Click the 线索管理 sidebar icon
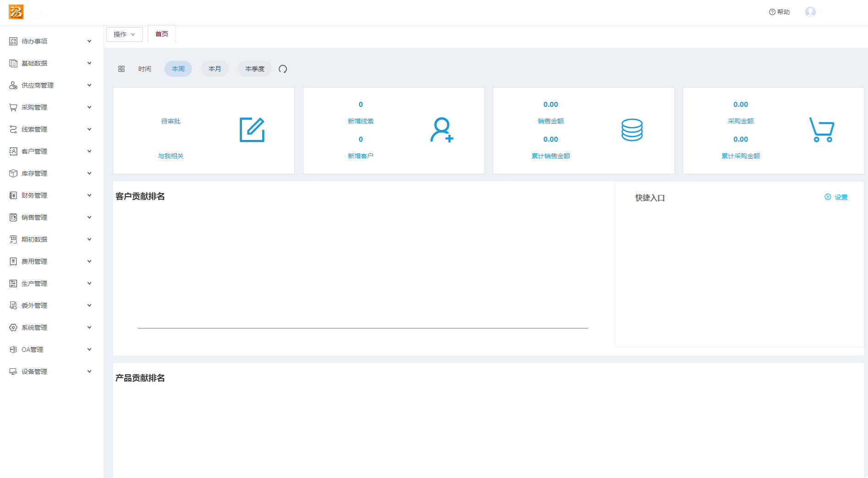 coord(13,129)
